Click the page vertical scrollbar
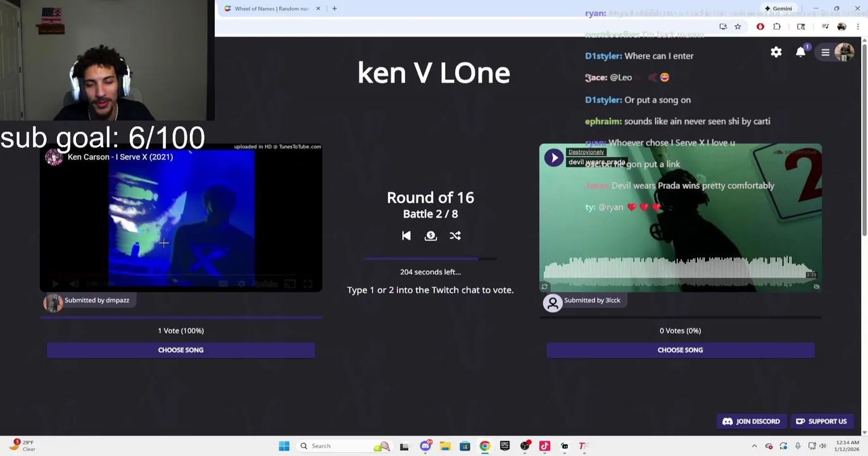Image resolution: width=868 pixels, height=456 pixels. click(864, 139)
